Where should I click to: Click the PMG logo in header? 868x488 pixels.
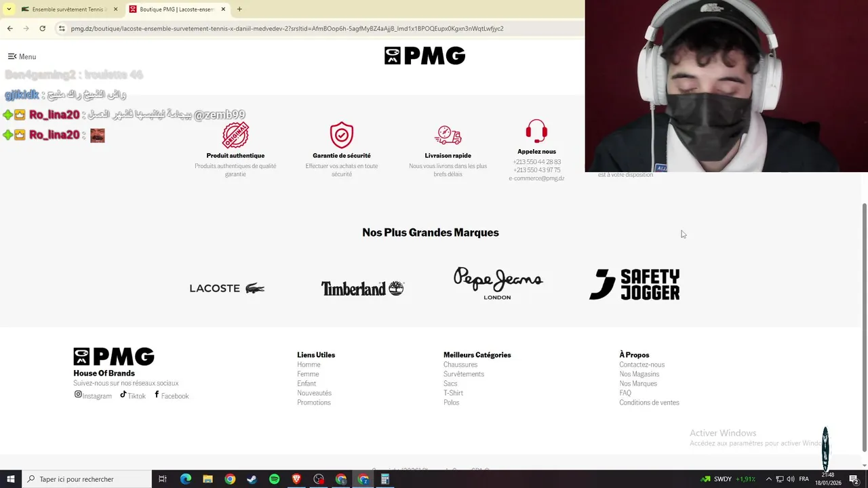pyautogui.click(x=425, y=56)
